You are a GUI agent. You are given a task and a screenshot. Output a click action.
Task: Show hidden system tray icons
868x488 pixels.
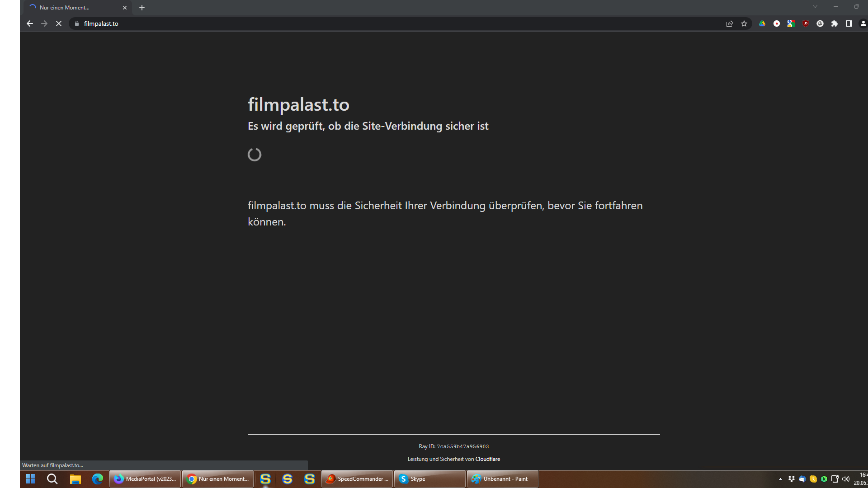[780, 479]
